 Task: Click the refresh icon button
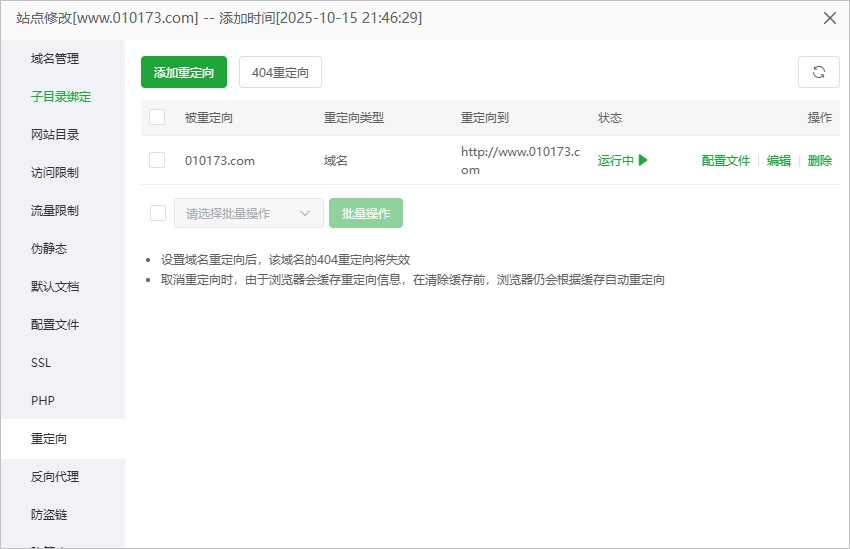click(819, 72)
